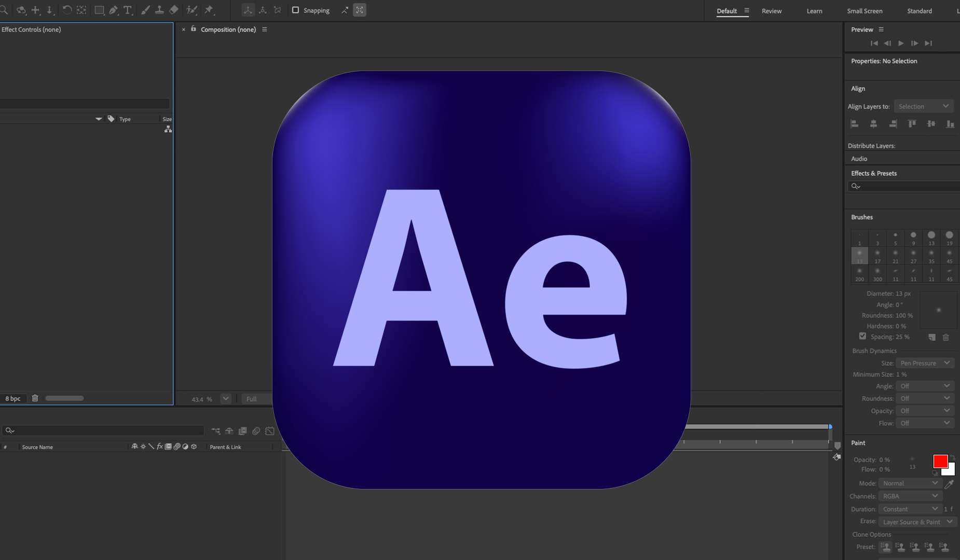Viewport: 960px width, 560px height.
Task: Click the label tag column icon
Action: pos(111,119)
